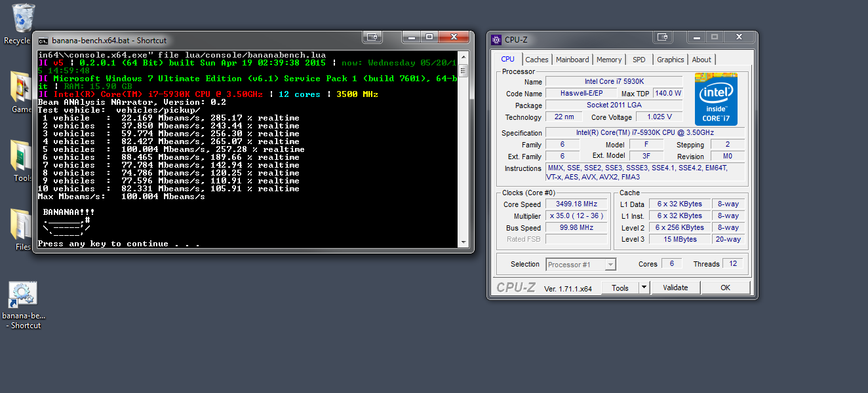868x393 pixels.
Task: Click the Level 2 6 x 256 KBytes value
Action: pyautogui.click(x=680, y=228)
